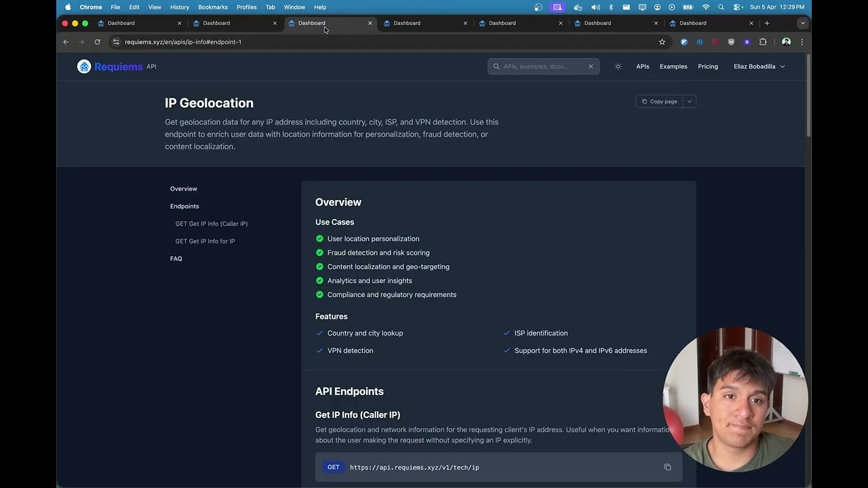Image resolution: width=868 pixels, height=488 pixels.
Task: Click the Spotlight search magnifier in menu bar
Action: point(720,7)
